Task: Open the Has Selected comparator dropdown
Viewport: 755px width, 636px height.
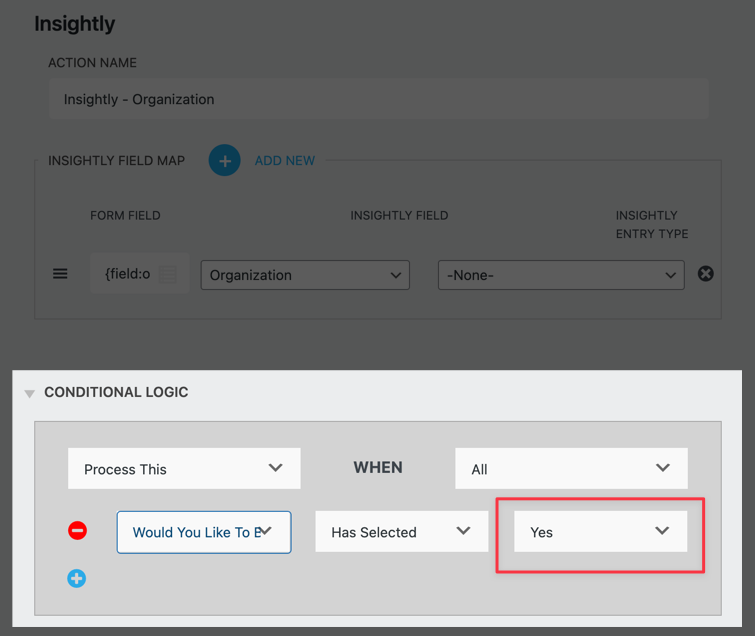Action: pyautogui.click(x=402, y=532)
